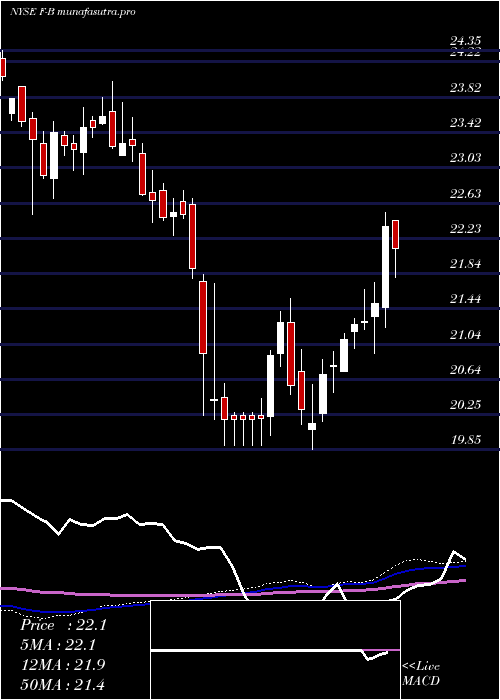Click the 50MA : 21.4 readout

(x=62, y=684)
